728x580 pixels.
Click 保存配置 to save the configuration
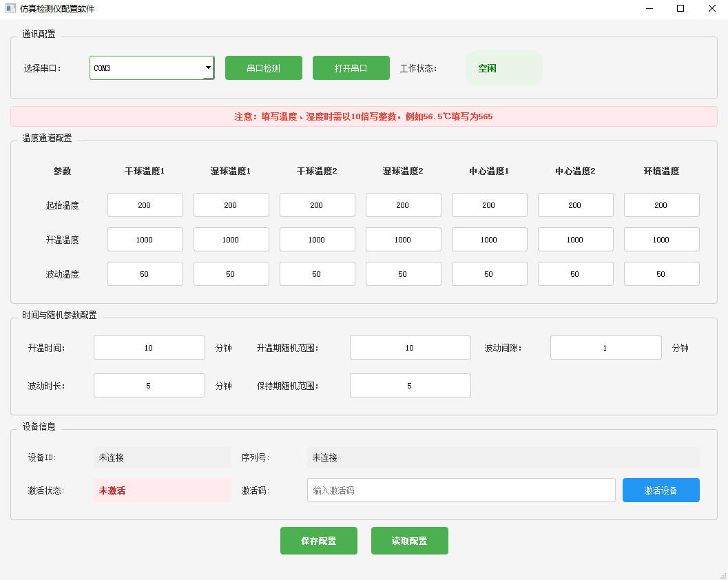click(x=318, y=541)
